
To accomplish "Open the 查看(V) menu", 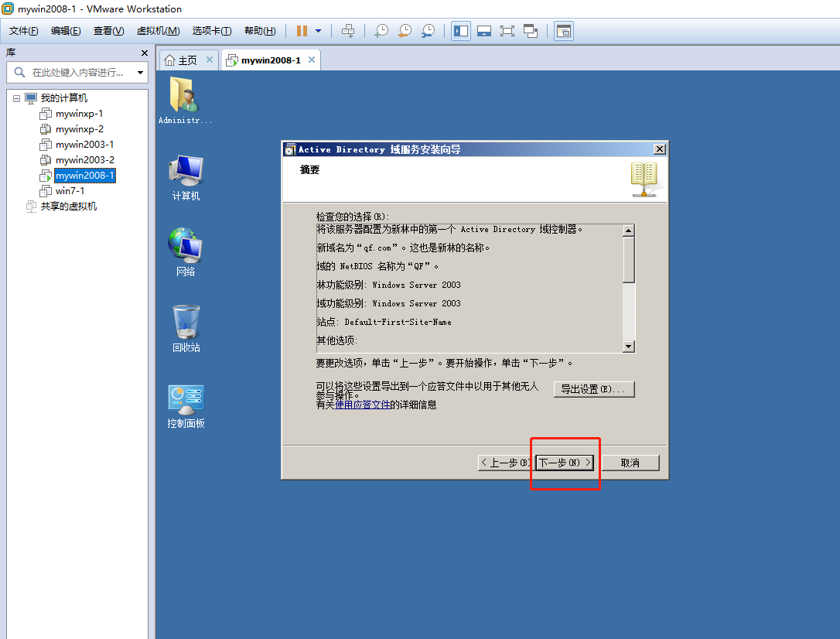I will (x=109, y=31).
